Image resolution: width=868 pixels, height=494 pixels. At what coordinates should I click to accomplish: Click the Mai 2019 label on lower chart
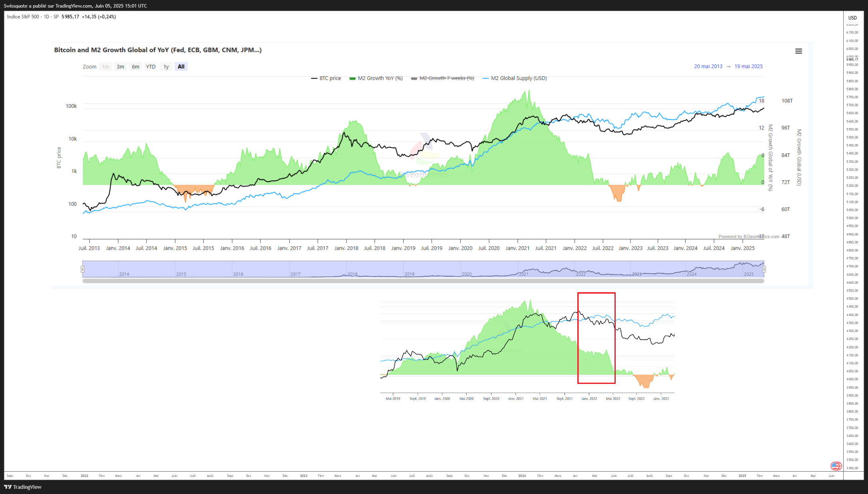coord(393,399)
